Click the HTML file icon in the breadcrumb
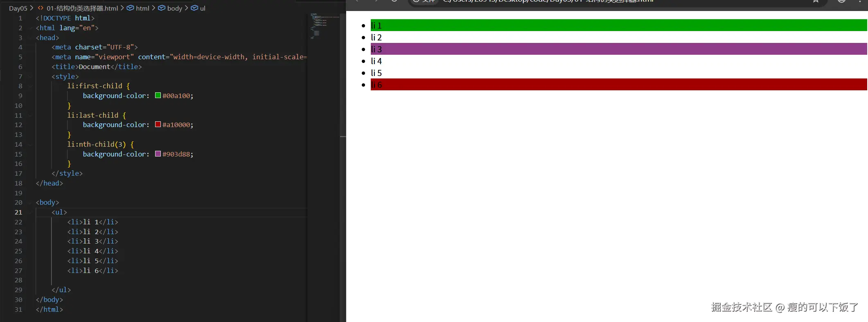 [x=41, y=8]
